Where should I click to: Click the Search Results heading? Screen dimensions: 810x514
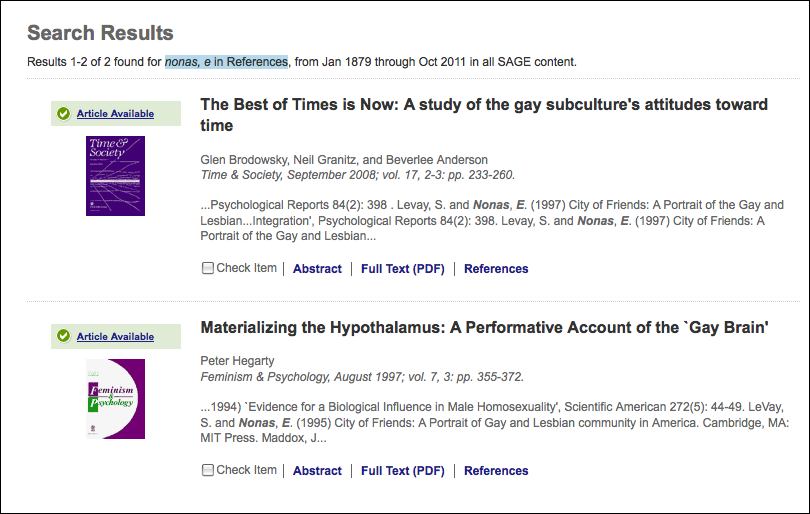100,33
